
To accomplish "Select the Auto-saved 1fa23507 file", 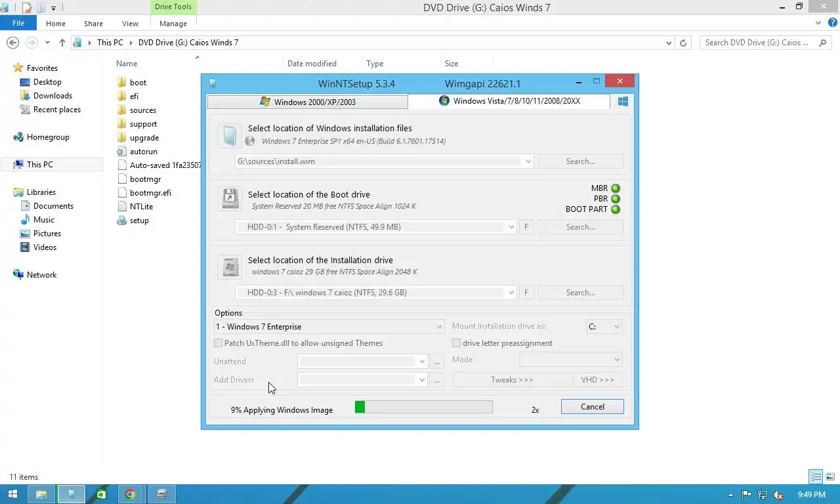I will [x=158, y=165].
